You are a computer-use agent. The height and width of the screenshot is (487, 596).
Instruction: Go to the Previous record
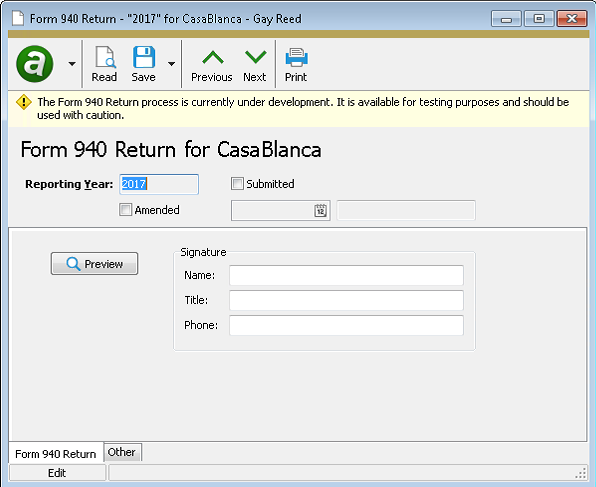click(212, 65)
